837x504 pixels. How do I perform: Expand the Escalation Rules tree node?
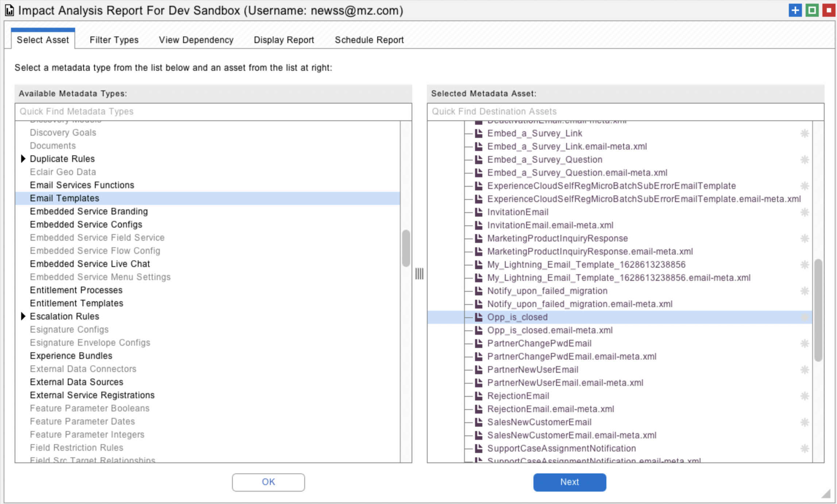(23, 316)
